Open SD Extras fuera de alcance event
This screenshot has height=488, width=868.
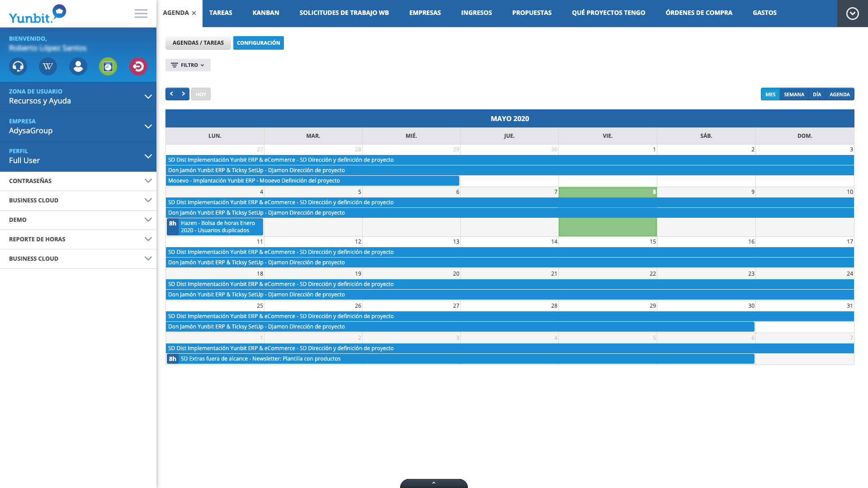tap(460, 359)
